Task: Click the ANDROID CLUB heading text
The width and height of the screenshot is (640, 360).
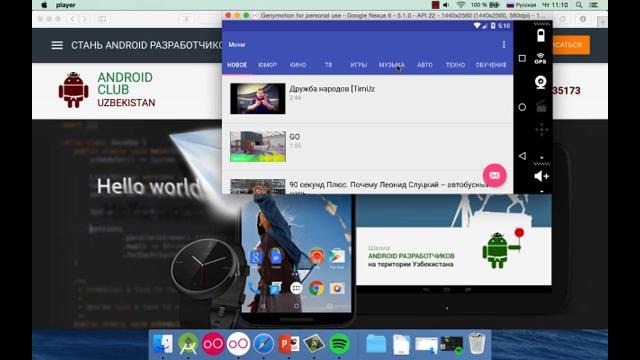Action: tap(125, 83)
